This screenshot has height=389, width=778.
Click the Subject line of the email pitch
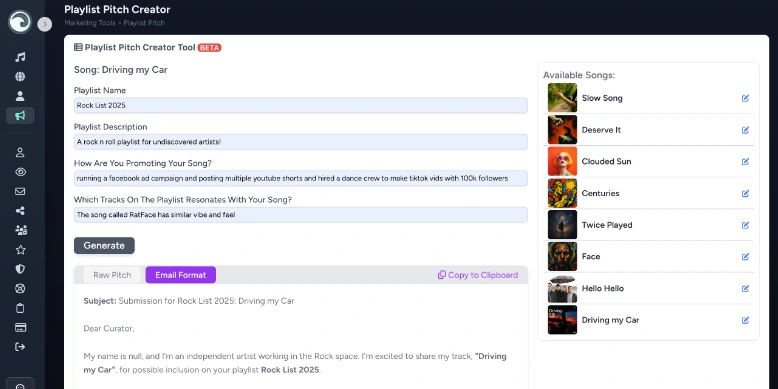189,301
